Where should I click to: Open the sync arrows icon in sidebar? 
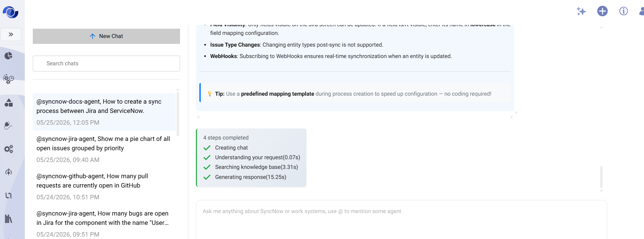click(x=9, y=195)
